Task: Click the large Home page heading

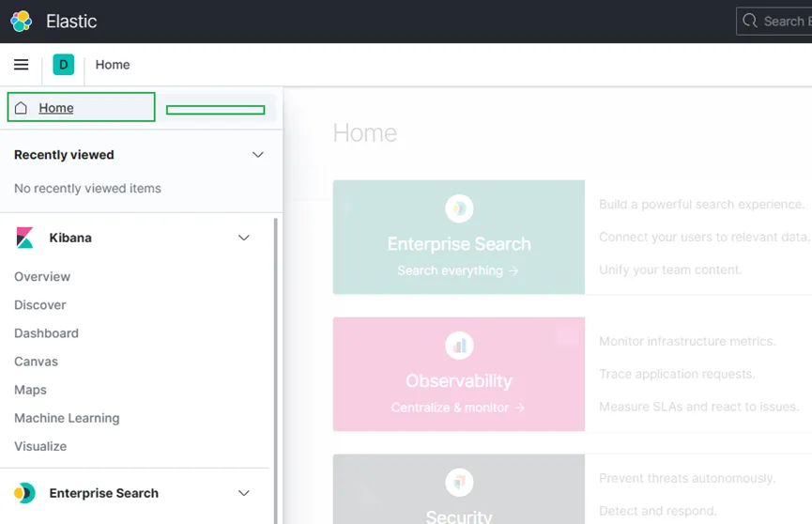Action: pos(364,132)
